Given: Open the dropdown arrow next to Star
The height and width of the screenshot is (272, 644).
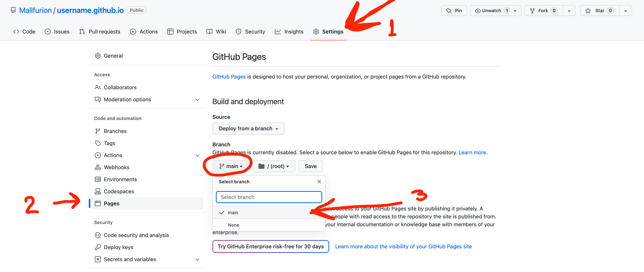Looking at the screenshot, I should [625, 11].
